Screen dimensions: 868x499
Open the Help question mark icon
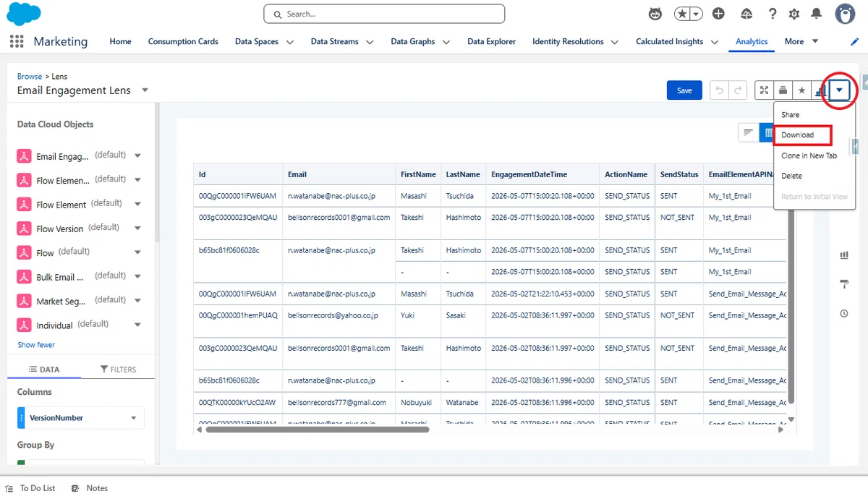pyautogui.click(x=773, y=14)
